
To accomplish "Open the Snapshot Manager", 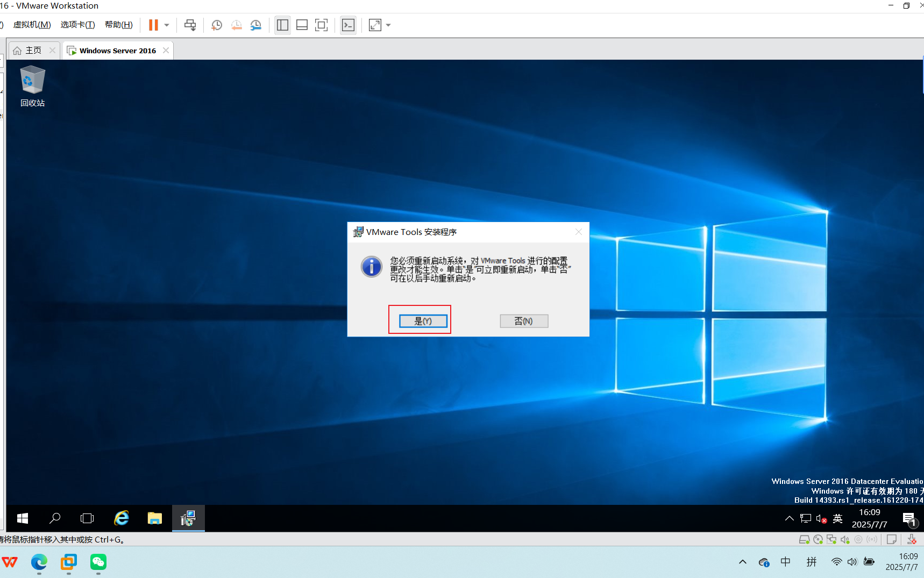I will [x=256, y=25].
